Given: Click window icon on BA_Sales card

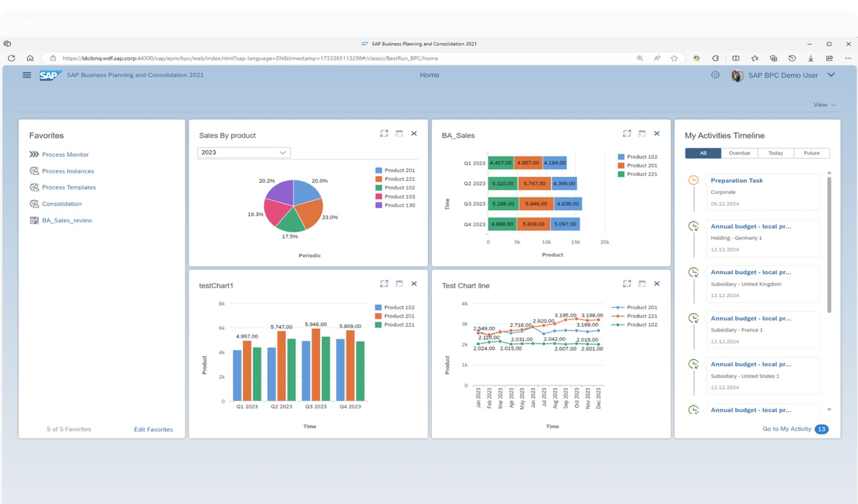Looking at the screenshot, I should (642, 133).
